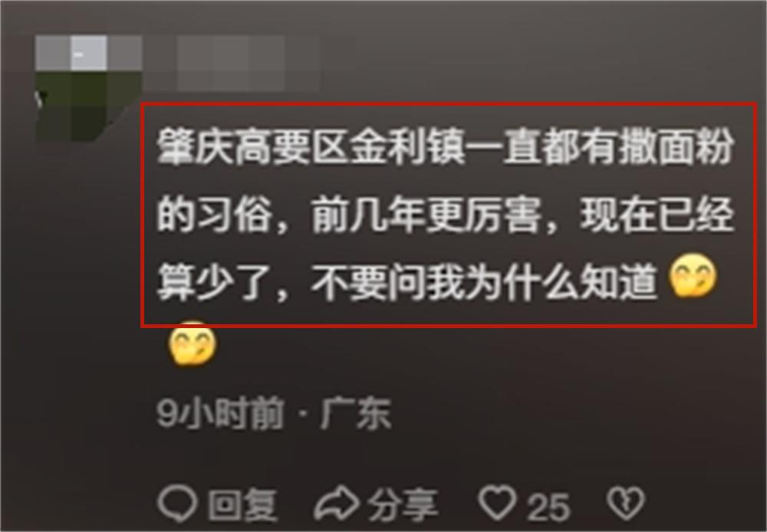
Task: Click the 回复 text label
Action: pyautogui.click(x=242, y=505)
